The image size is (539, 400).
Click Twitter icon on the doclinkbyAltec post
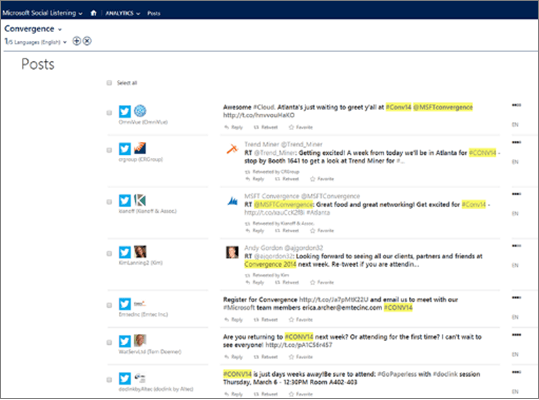[125, 378]
